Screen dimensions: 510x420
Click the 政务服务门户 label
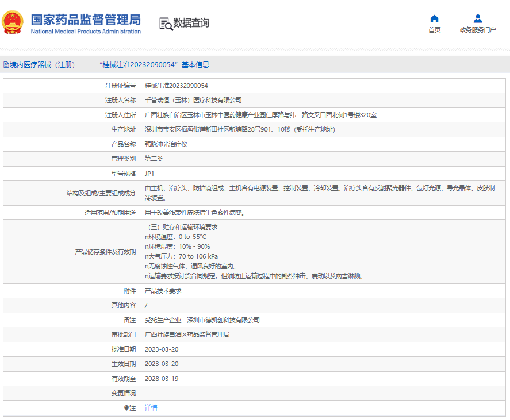[477, 30]
